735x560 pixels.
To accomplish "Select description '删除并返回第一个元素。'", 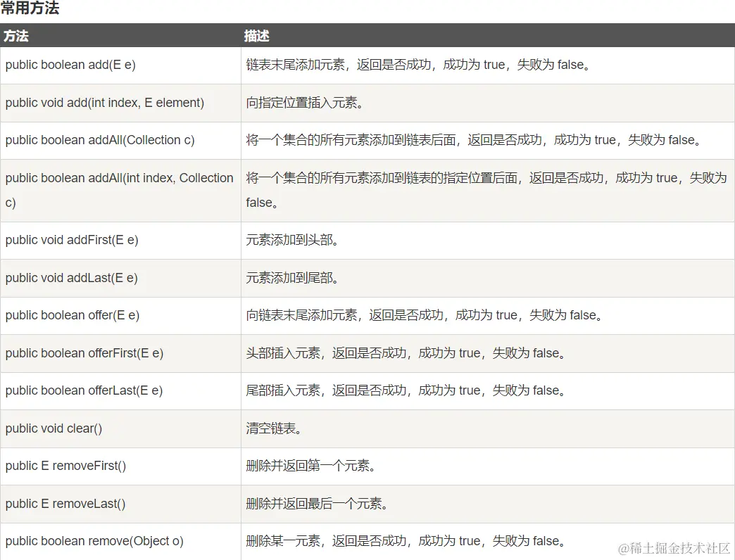I will [x=310, y=466].
